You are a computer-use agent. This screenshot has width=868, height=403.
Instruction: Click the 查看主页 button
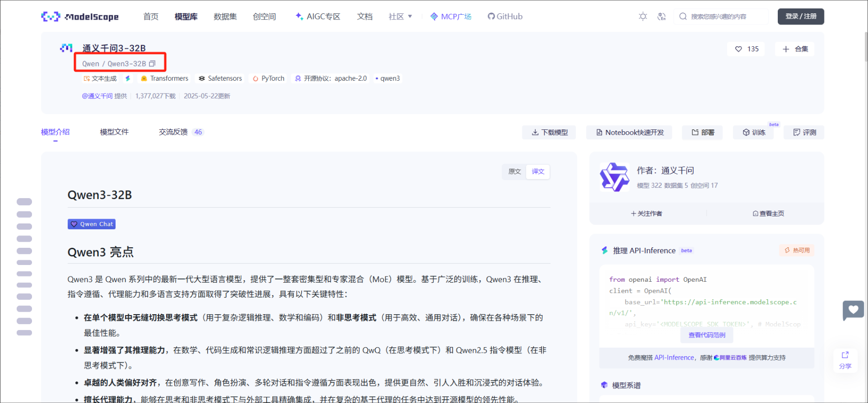[768, 213]
